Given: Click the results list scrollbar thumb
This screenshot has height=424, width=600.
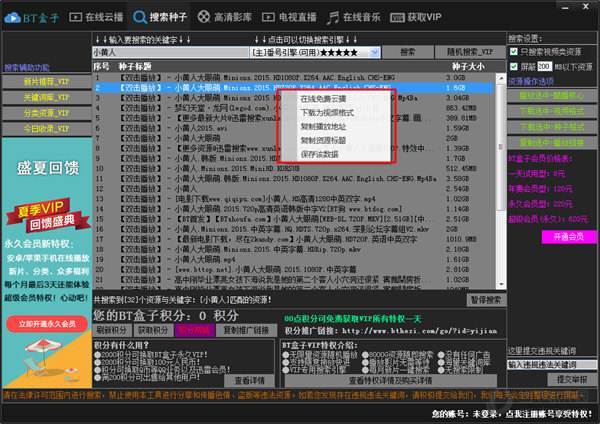Looking at the screenshot, I should click(501, 146).
